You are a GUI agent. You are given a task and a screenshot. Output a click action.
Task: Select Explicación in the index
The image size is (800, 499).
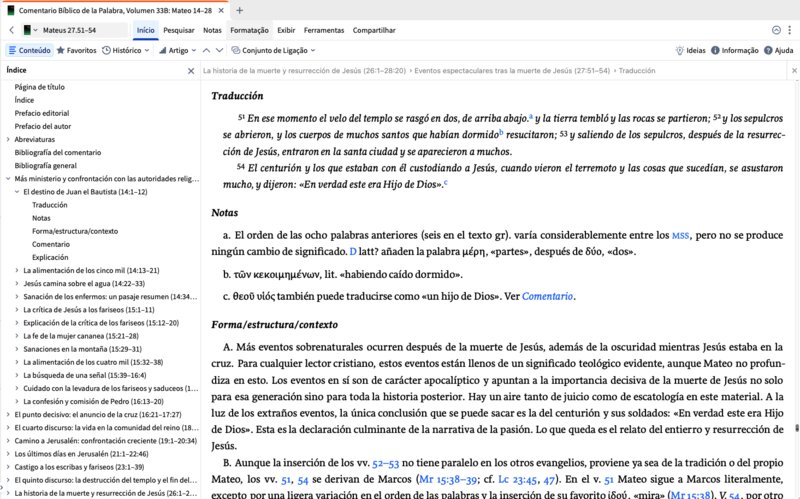pos(50,257)
